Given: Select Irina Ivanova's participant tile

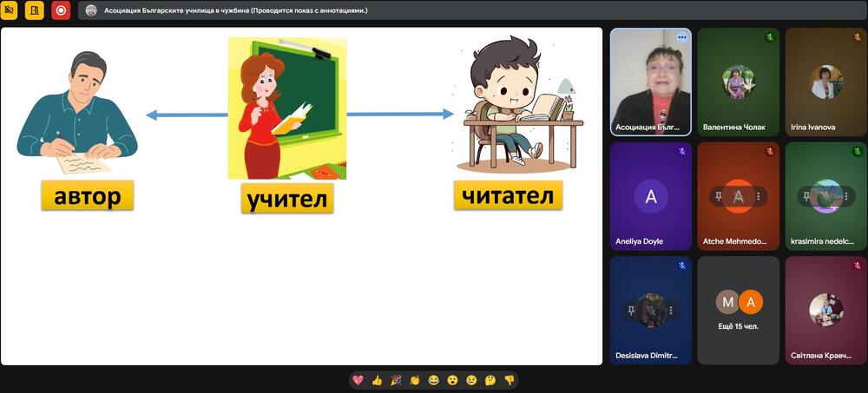Looking at the screenshot, I should (x=825, y=82).
